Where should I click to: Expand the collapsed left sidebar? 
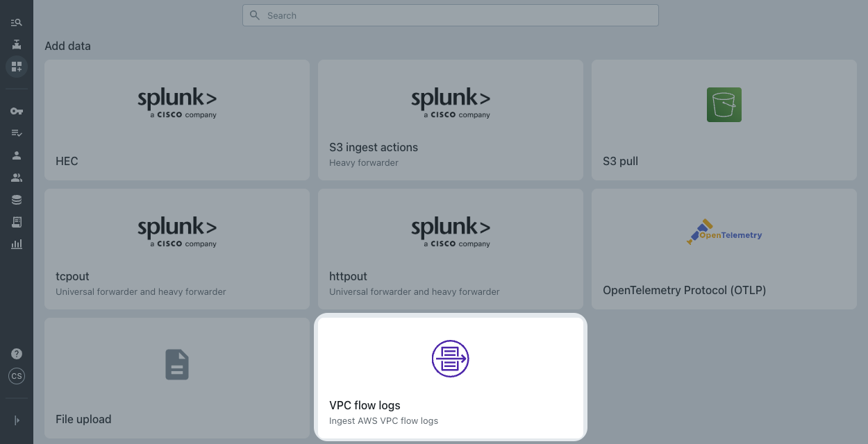pos(16,420)
